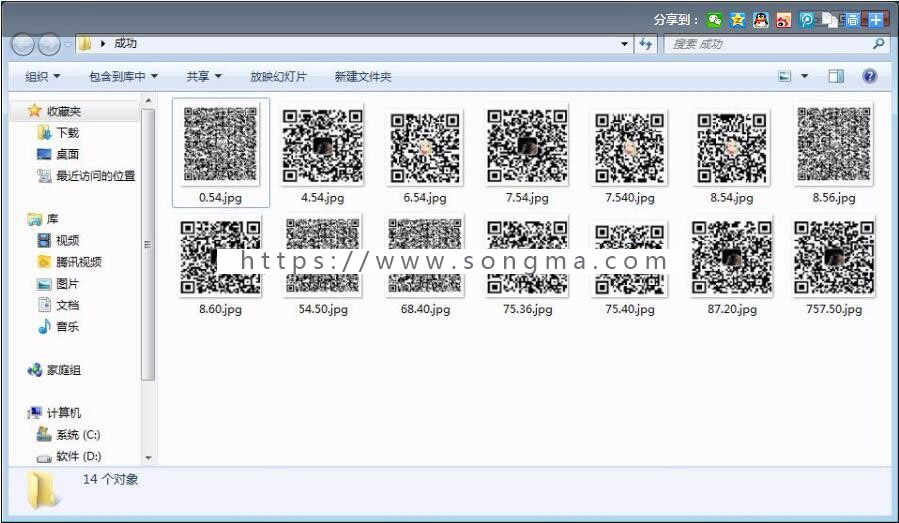The image size is (899, 523).
Task: Select 库 libraries in sidebar
Action: point(44,218)
